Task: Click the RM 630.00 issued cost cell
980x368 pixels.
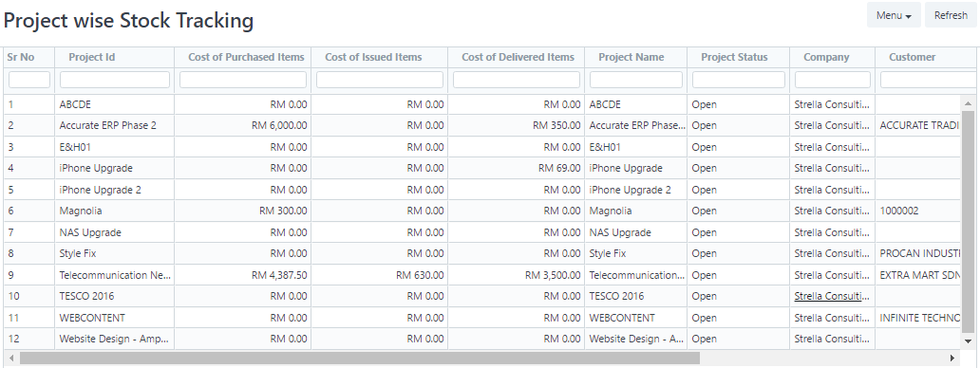Action: tap(380, 275)
